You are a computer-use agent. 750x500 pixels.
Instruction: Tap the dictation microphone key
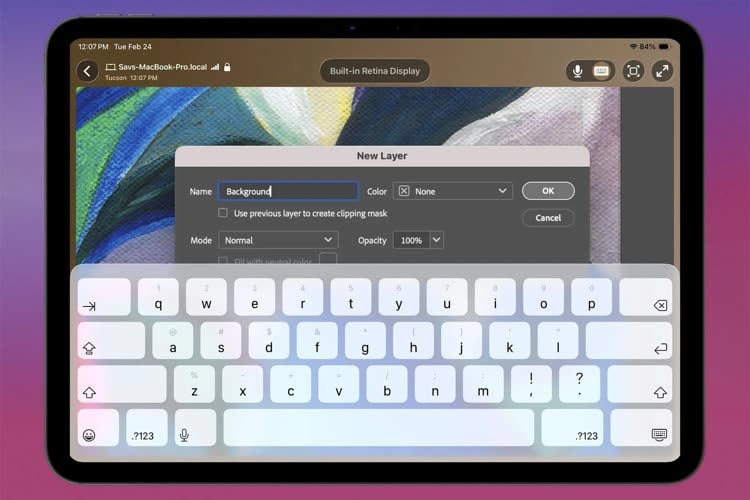[x=184, y=434]
